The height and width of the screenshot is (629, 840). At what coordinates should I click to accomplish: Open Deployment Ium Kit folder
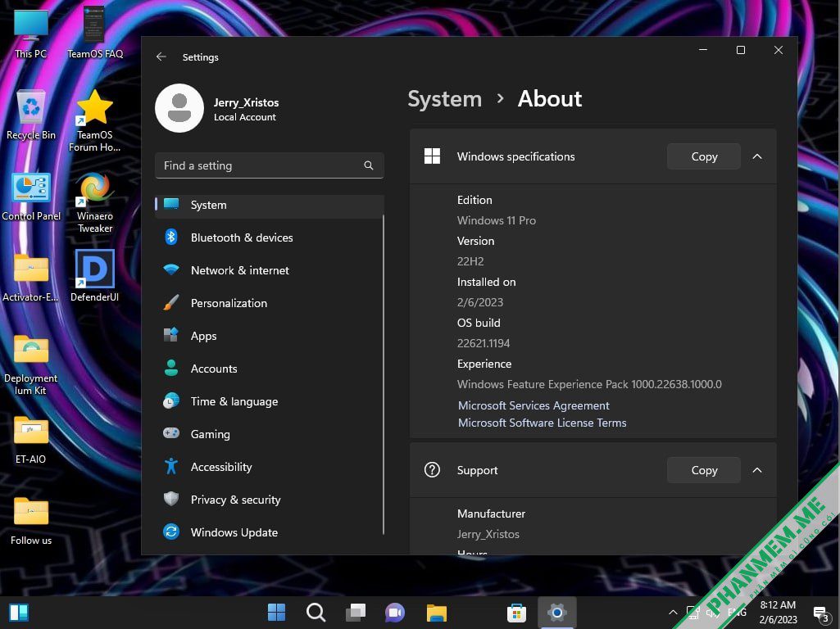point(30,365)
